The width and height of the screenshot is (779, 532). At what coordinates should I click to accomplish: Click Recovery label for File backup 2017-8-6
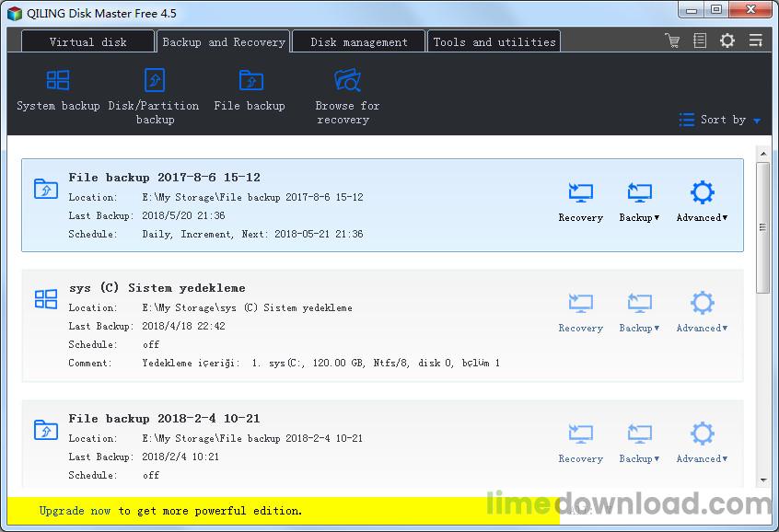(x=581, y=217)
